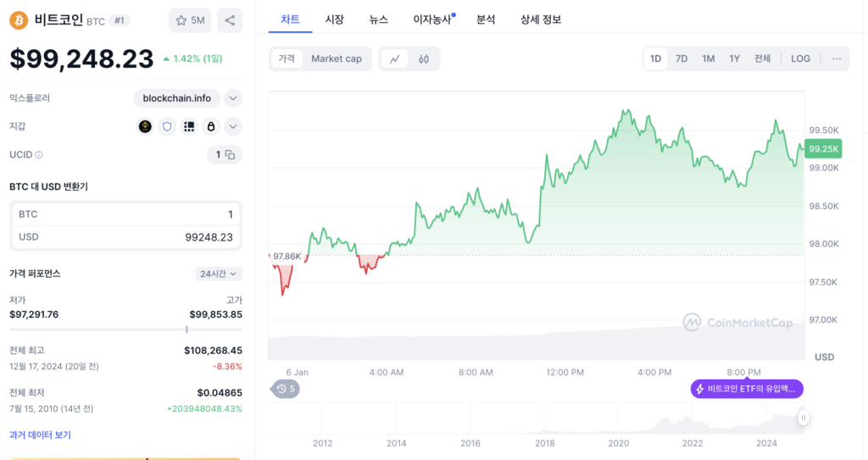868x460 pixels.
Task: Click the #1 rank badge
Action: (x=119, y=21)
